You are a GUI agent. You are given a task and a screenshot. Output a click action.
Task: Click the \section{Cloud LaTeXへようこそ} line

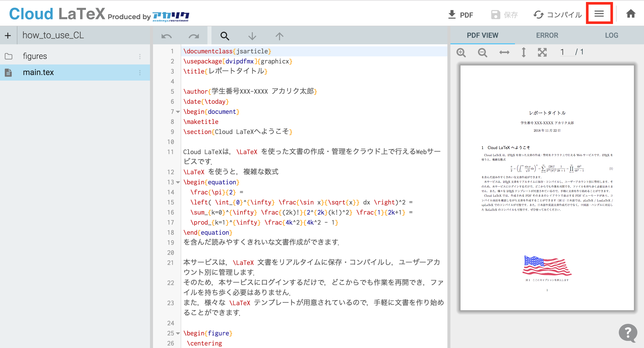[x=238, y=132]
